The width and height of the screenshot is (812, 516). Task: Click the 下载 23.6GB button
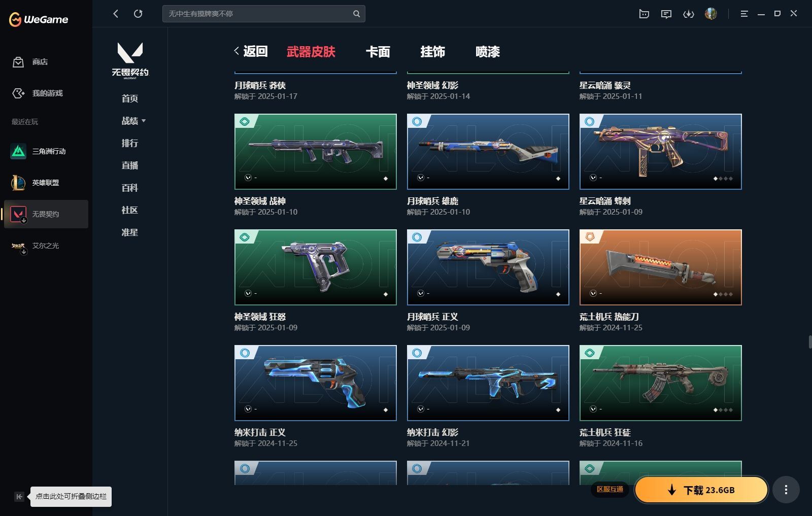coord(701,490)
